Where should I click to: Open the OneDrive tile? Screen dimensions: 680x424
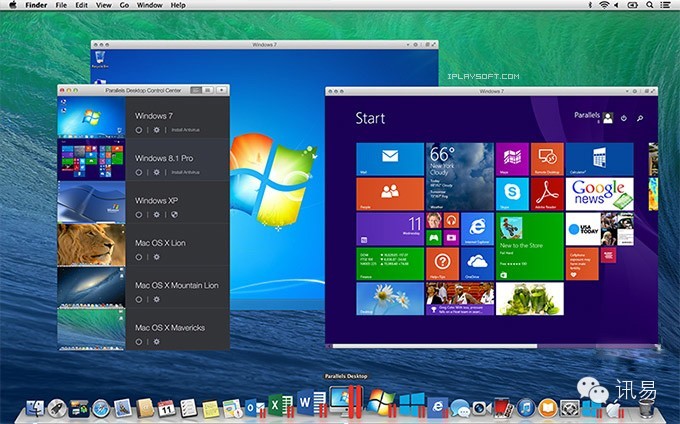(x=477, y=264)
